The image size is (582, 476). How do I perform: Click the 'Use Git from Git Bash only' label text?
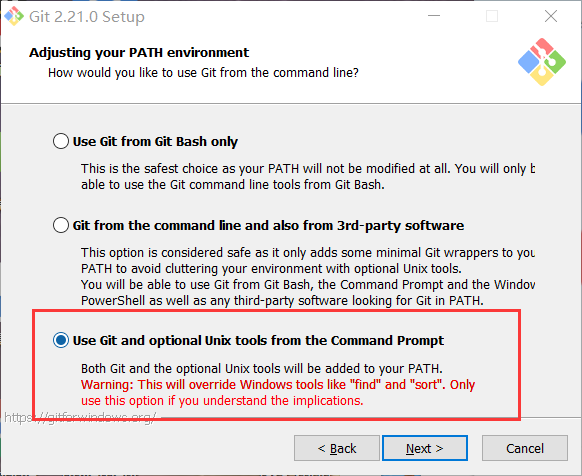[x=155, y=141]
